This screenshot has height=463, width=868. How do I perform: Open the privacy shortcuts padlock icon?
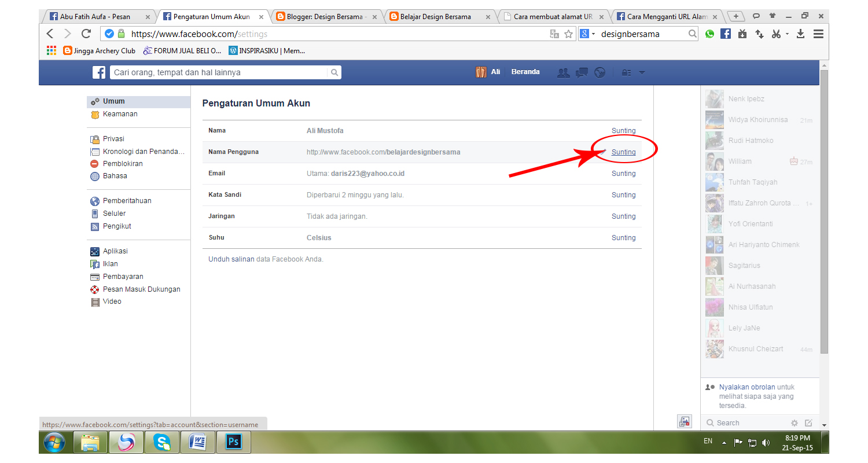626,72
